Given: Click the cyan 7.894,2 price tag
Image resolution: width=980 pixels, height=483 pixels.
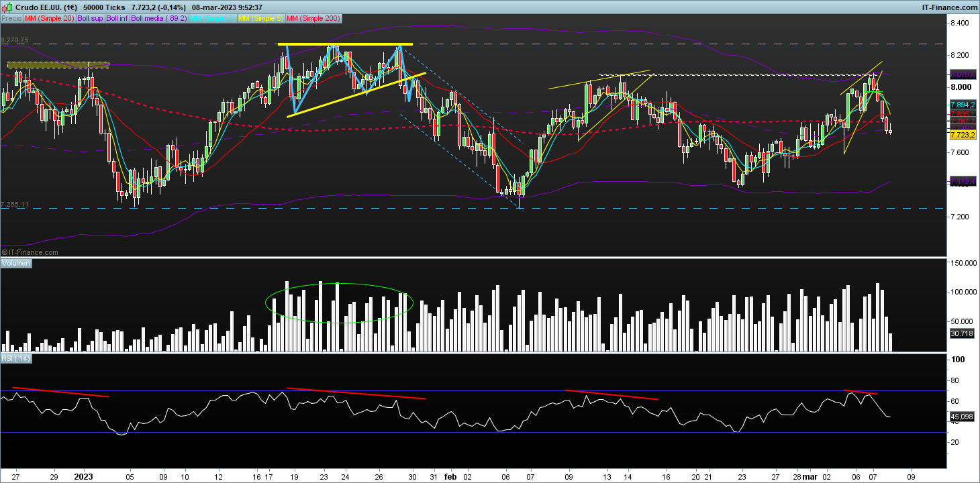Looking at the screenshot, I should pos(963,105).
